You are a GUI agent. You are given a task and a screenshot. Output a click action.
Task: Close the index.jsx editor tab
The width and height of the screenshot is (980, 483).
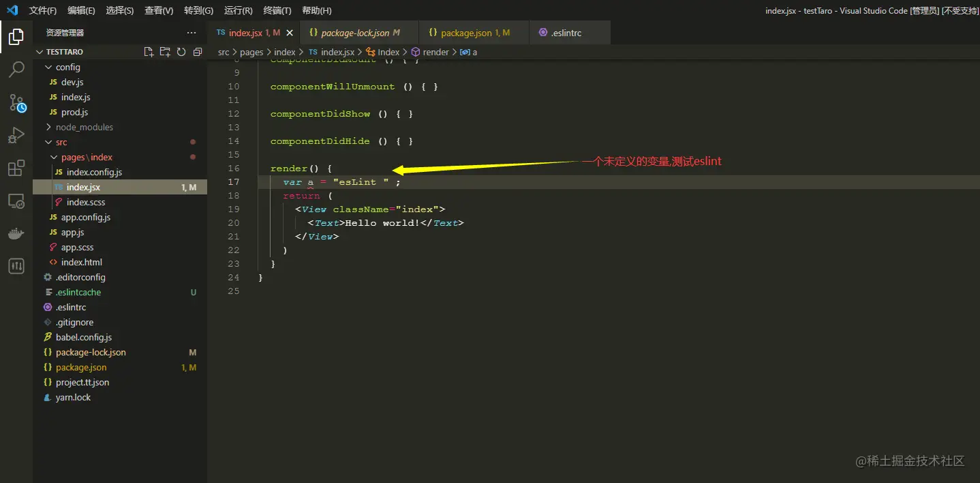click(290, 33)
